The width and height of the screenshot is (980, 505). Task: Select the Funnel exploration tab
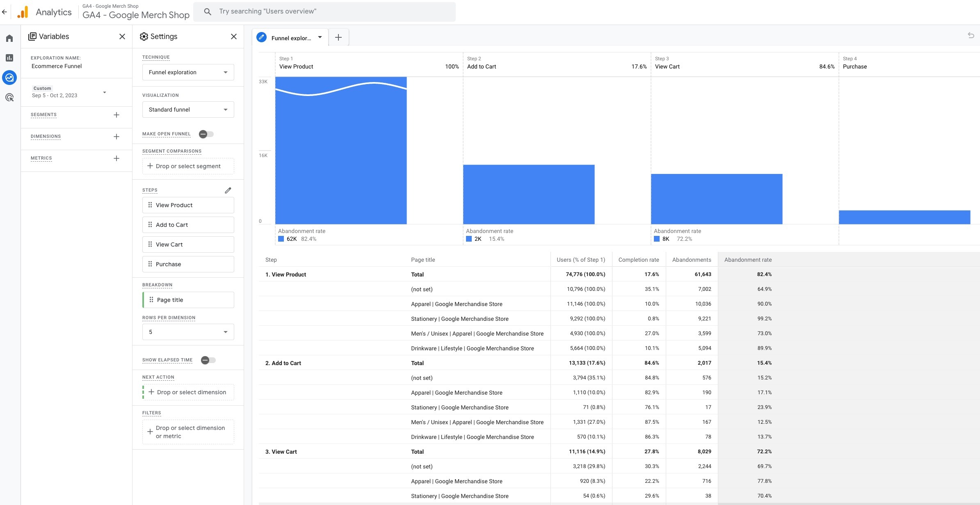point(291,38)
